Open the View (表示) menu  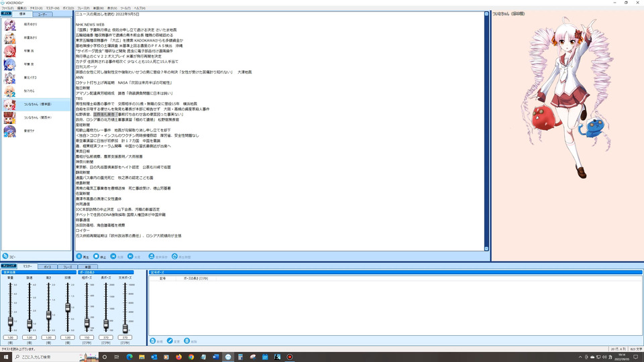(112, 8)
